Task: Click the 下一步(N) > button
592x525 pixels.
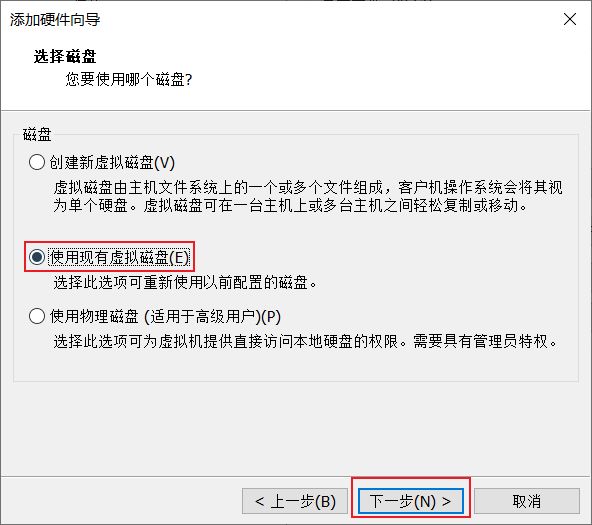Action: click(411, 501)
